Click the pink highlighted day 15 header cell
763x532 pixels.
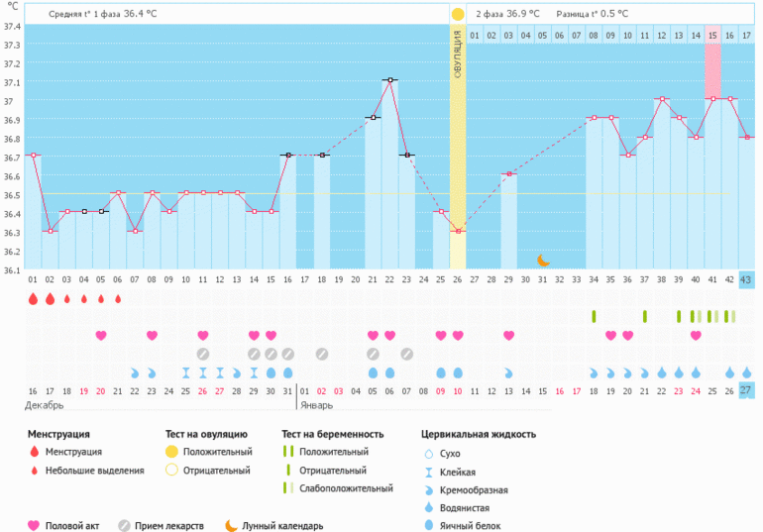(x=711, y=36)
